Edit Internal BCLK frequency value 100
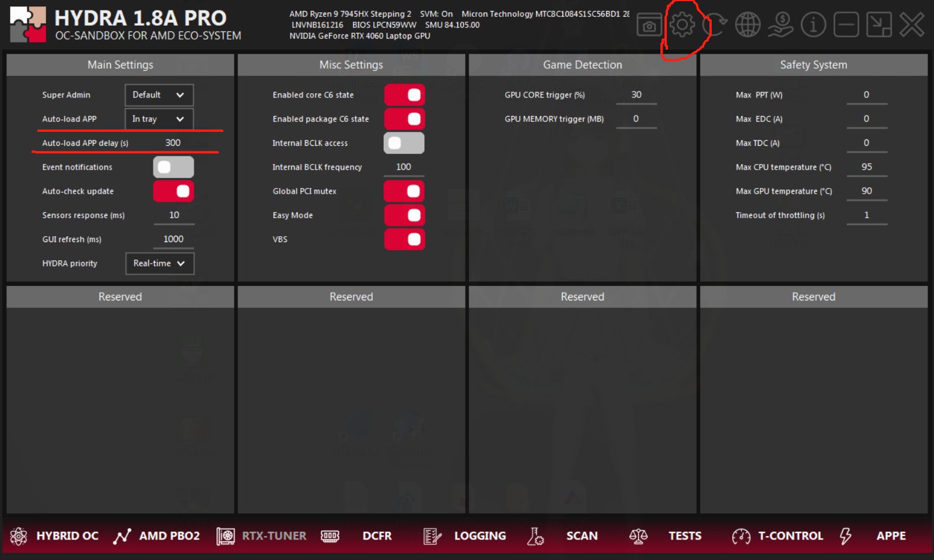934x560 pixels. 404,167
